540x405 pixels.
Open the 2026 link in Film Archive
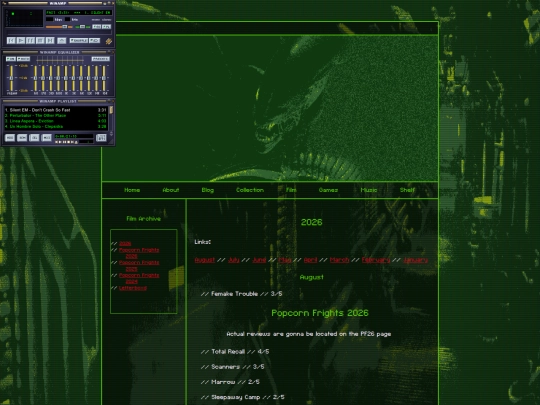tap(125, 243)
